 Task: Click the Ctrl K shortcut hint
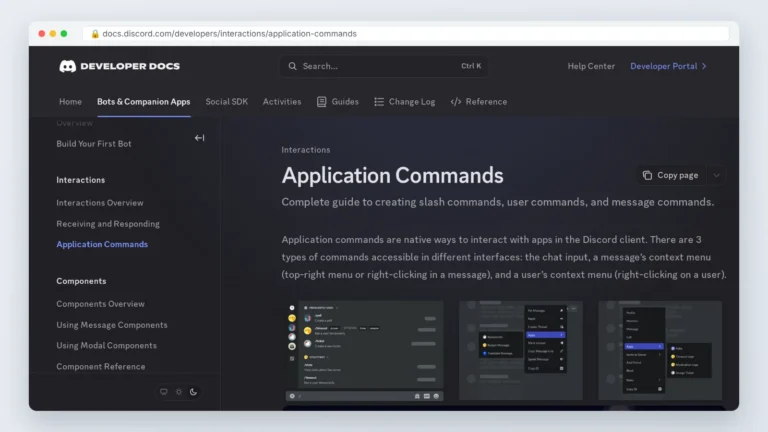[x=471, y=66]
